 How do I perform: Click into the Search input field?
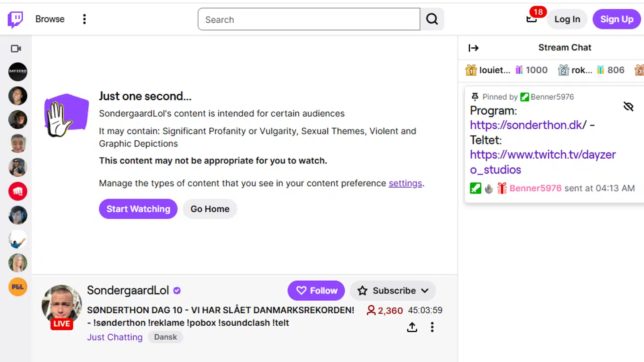[x=309, y=19]
